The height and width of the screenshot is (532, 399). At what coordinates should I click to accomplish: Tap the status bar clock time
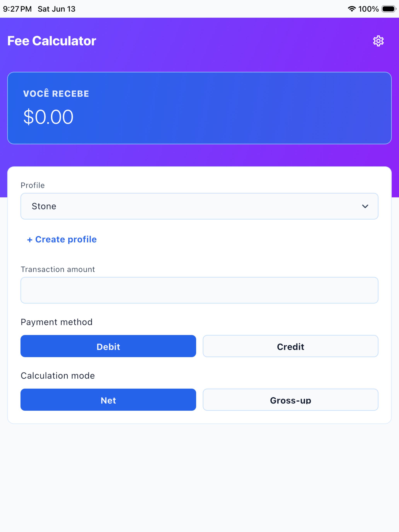pyautogui.click(x=17, y=9)
